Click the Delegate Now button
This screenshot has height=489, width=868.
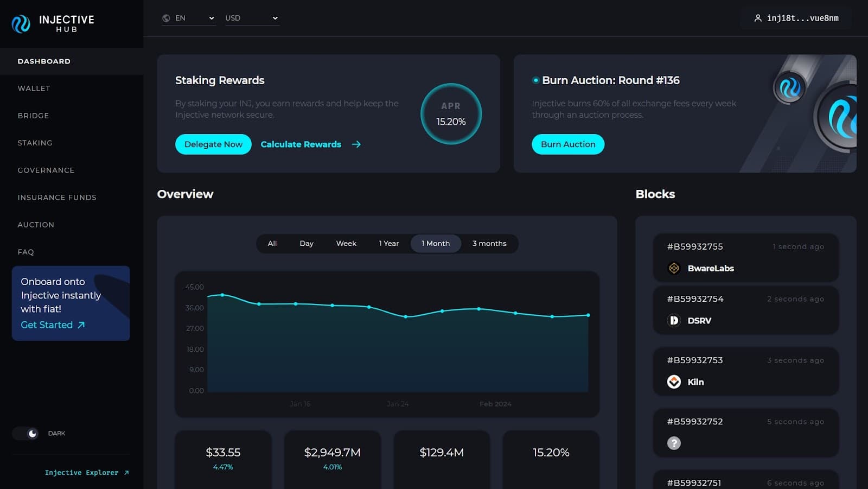click(213, 144)
